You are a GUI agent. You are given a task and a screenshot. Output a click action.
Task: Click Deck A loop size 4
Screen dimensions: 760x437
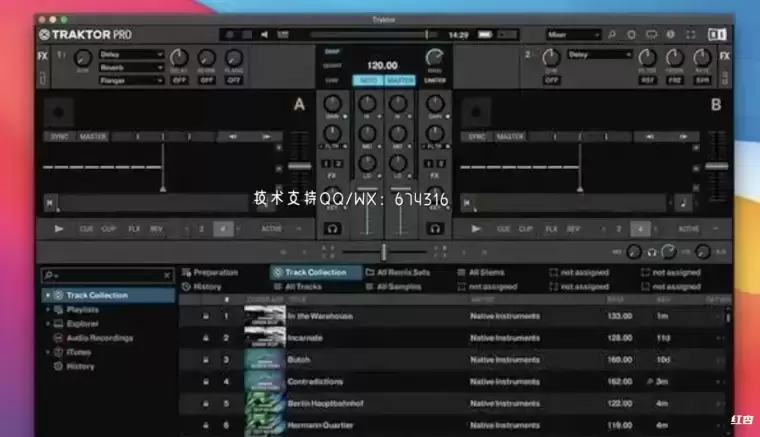click(223, 229)
